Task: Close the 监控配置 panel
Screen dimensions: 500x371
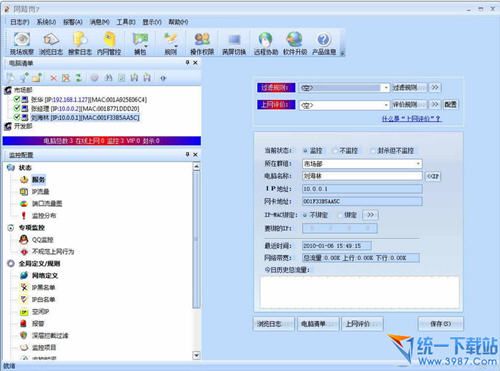Action: (195, 154)
